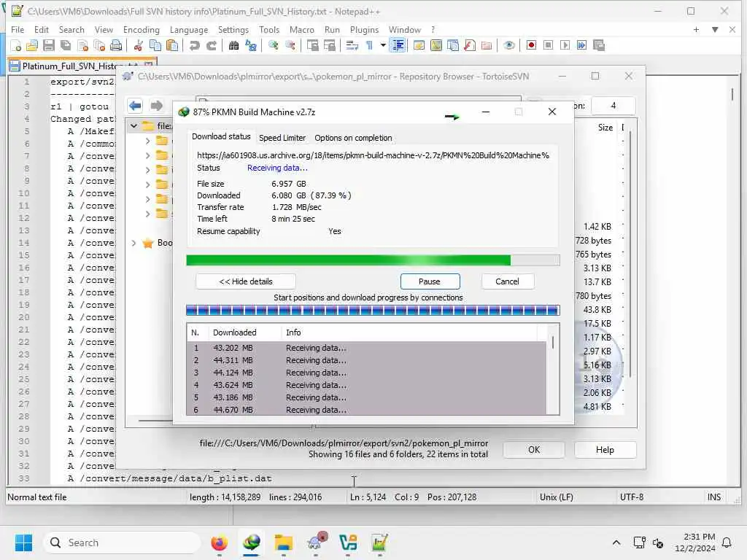Click the Folder as Workspace icon

487,46
